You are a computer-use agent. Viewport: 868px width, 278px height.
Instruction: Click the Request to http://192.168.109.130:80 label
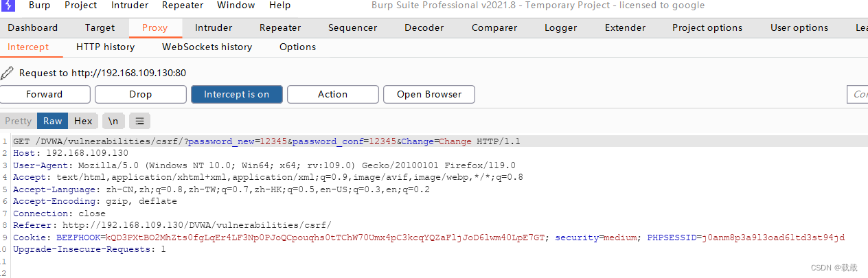(103, 73)
